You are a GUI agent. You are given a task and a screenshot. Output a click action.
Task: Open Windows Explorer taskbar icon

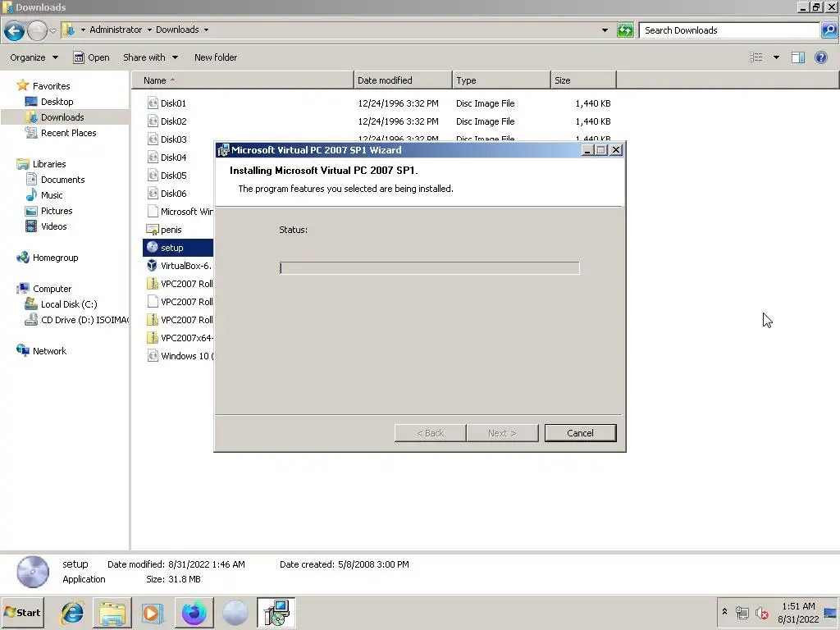pyautogui.click(x=112, y=613)
